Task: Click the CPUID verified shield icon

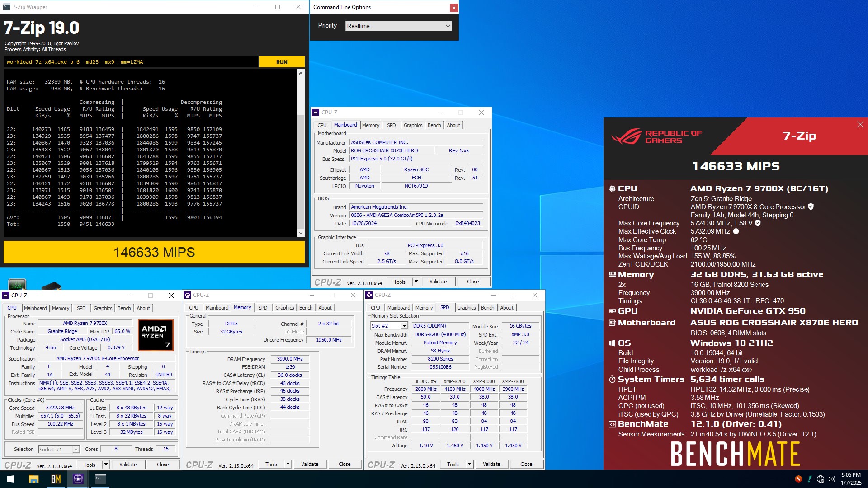Action: pyautogui.click(x=811, y=207)
